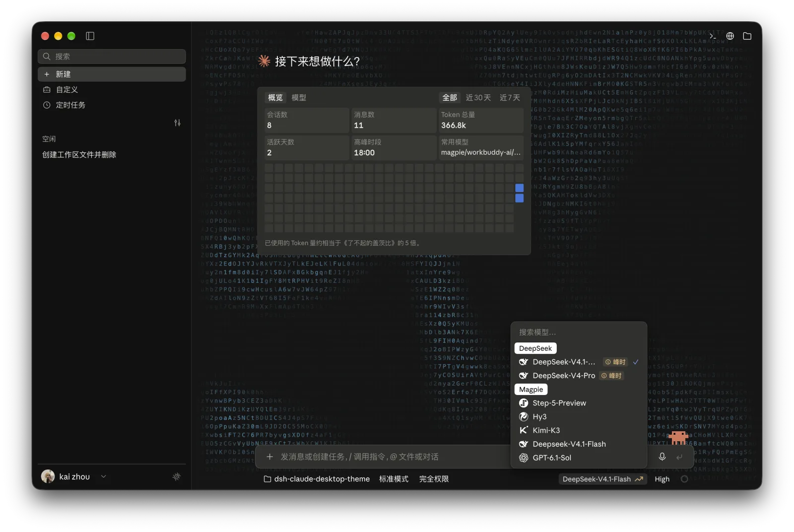Click the send arrow in message box
The height and width of the screenshot is (532, 794).
[x=679, y=457]
